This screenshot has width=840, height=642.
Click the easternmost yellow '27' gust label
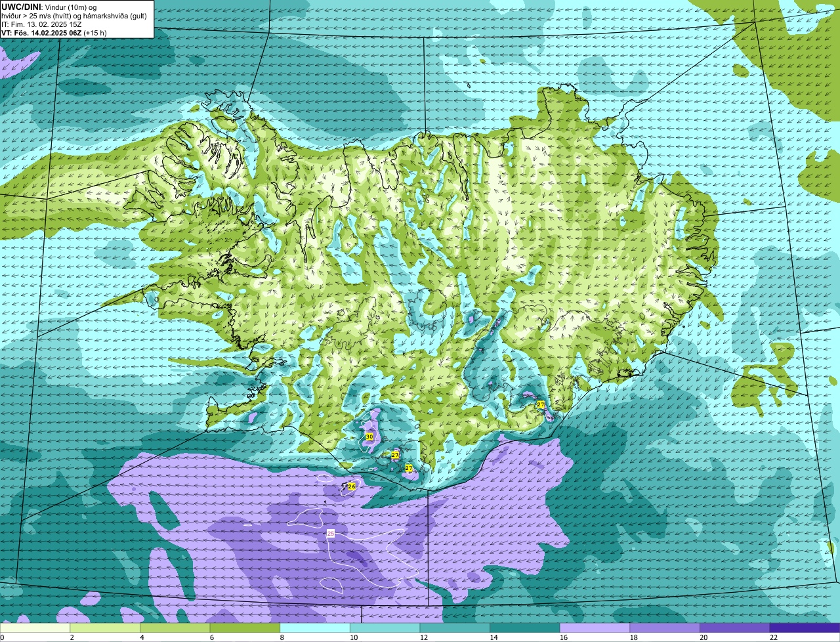click(541, 404)
